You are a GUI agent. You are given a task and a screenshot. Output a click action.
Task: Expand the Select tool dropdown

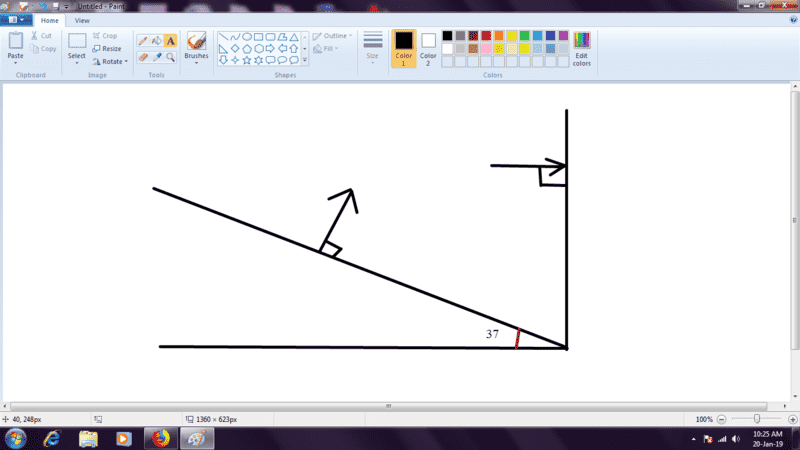pos(77,61)
